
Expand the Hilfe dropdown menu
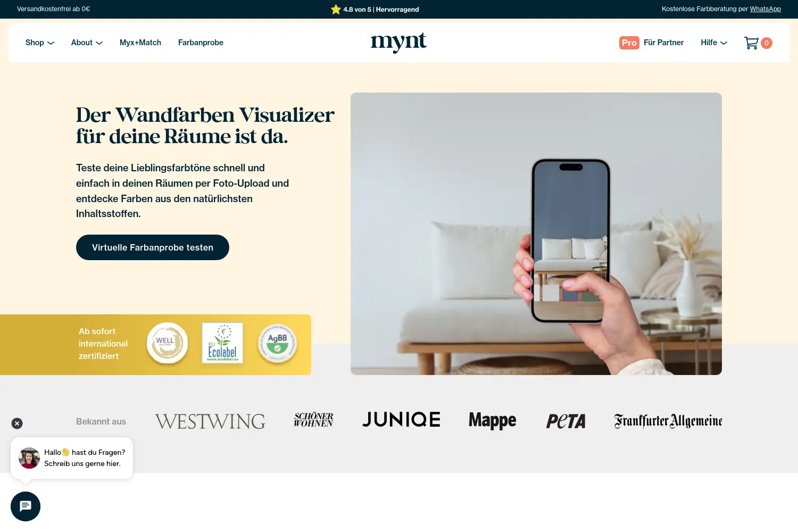[714, 43]
